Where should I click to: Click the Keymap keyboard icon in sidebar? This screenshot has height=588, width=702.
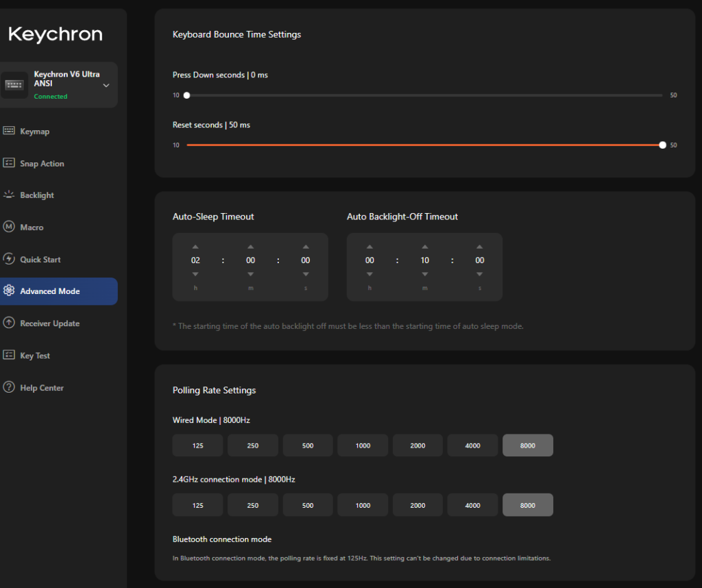coord(9,131)
